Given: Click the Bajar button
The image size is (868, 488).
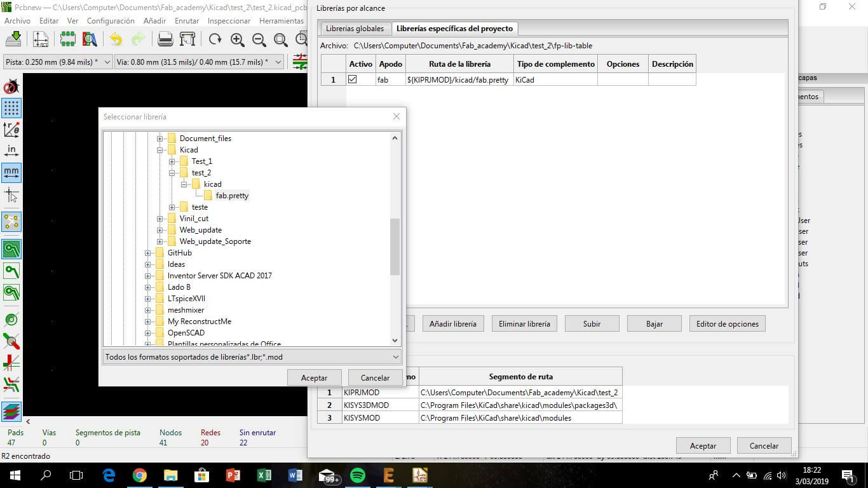Looking at the screenshot, I should click(654, 323).
